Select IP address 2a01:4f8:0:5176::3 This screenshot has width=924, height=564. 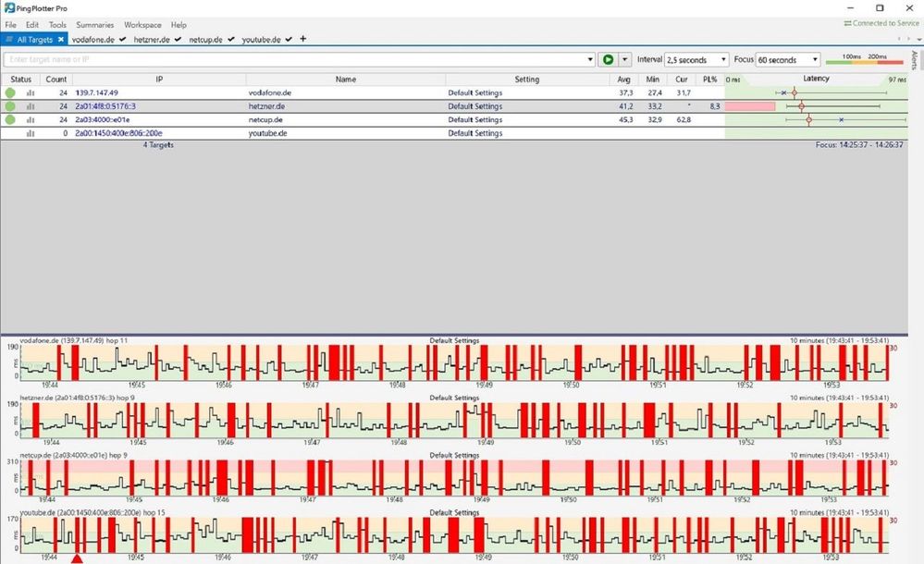pyautogui.click(x=105, y=106)
